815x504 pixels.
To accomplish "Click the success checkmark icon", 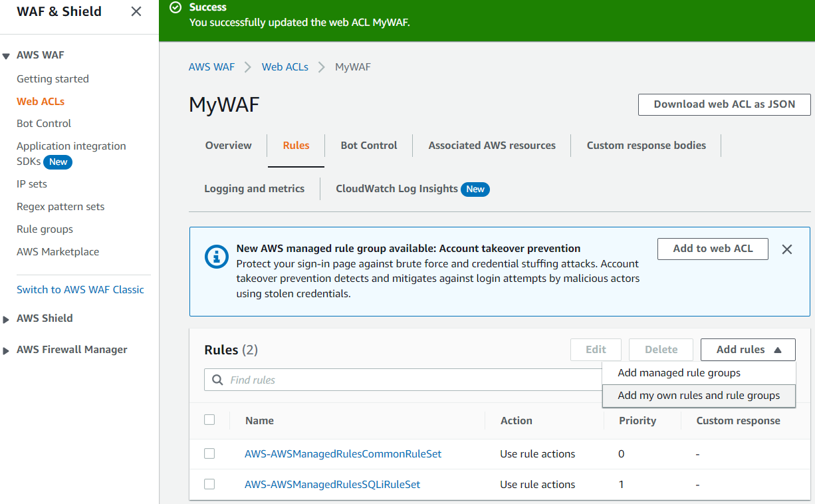I will (x=175, y=7).
